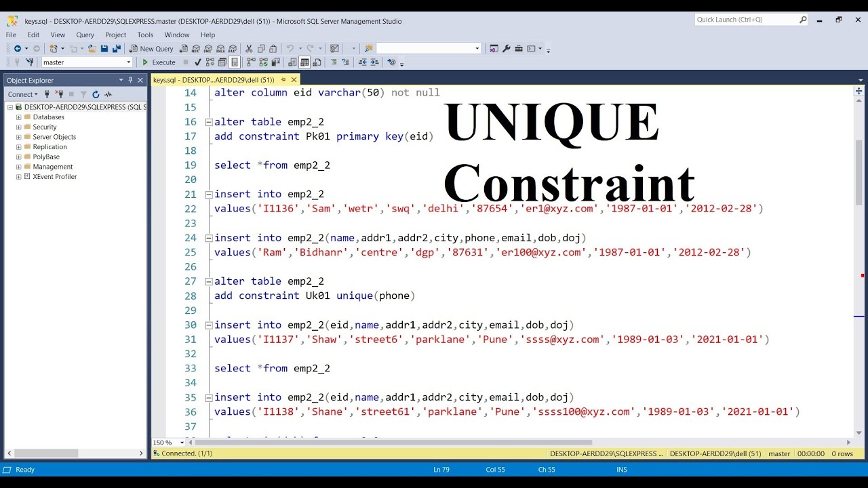The image size is (868, 488).
Task: Click the Open File folder icon
Action: [x=92, y=49]
